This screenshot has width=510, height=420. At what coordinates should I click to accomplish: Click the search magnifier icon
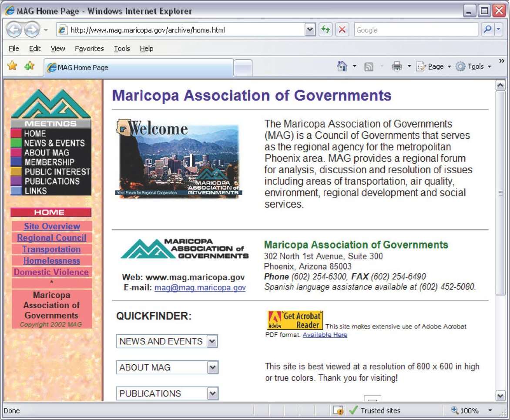(x=487, y=30)
